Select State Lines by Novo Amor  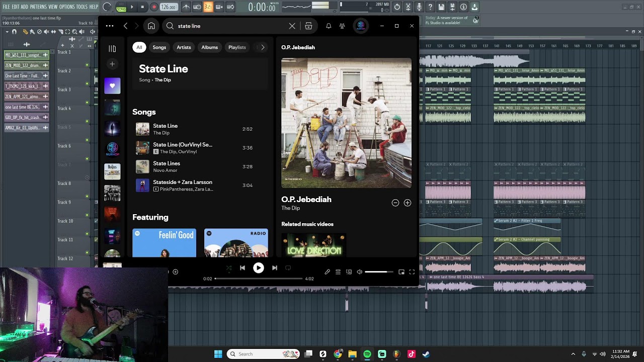tap(200, 166)
